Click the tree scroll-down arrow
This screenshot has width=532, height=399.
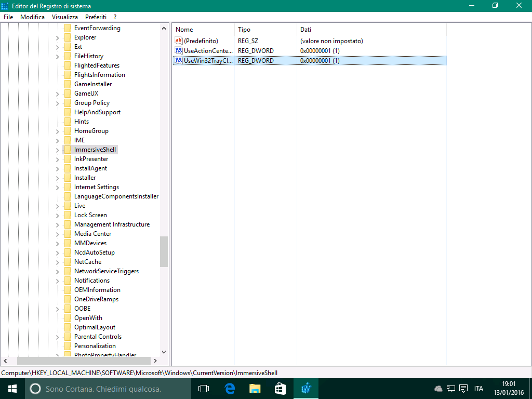click(x=164, y=352)
